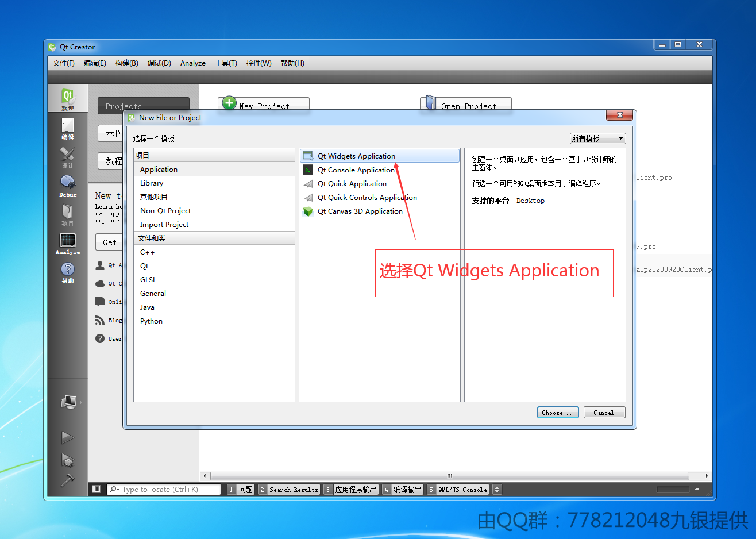Open the 问题 issues output pane

241,490
